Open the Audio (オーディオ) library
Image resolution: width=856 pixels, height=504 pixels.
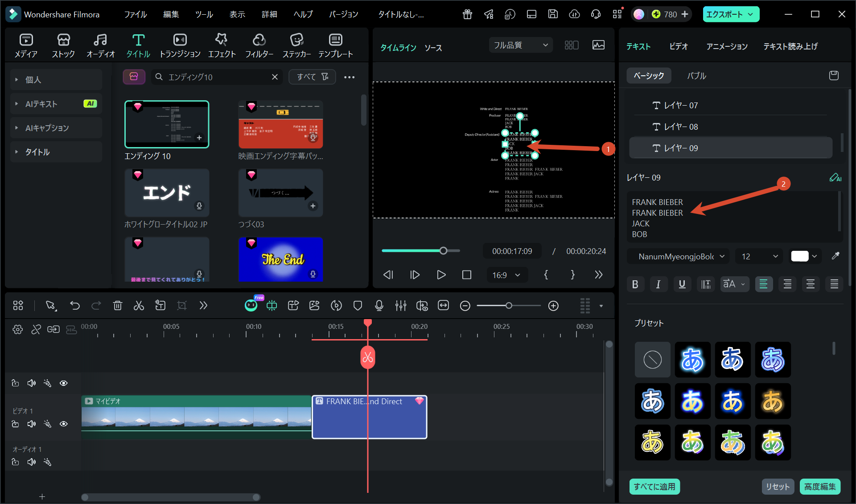[x=100, y=46]
